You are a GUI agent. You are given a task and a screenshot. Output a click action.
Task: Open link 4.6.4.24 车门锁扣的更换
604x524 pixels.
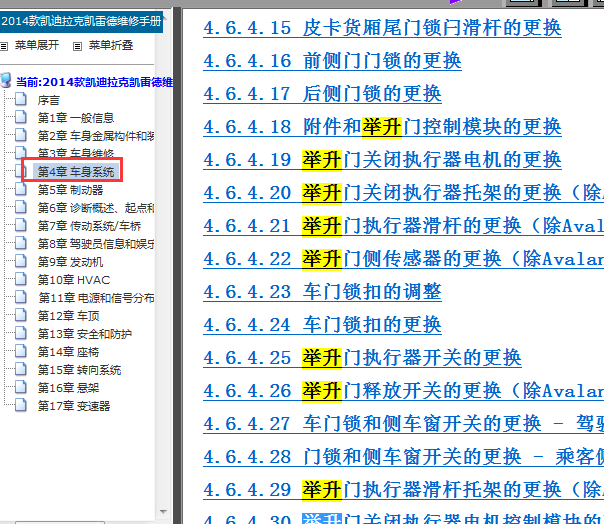click(x=322, y=325)
